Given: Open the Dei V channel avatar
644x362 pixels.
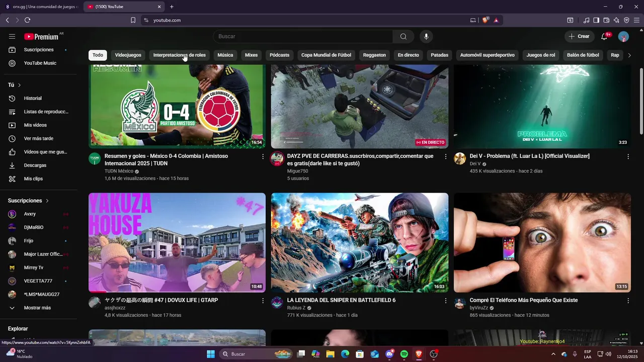Looking at the screenshot, I should click(460, 159).
